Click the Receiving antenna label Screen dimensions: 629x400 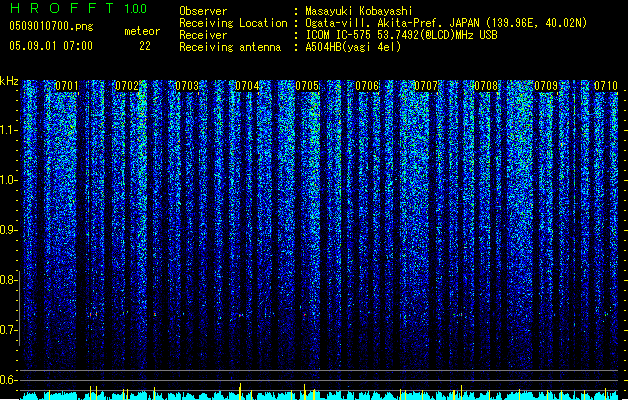(x=230, y=47)
